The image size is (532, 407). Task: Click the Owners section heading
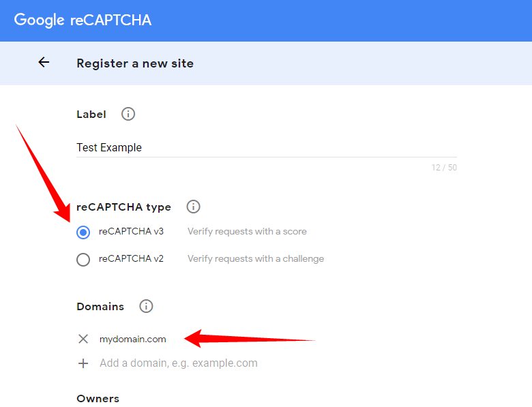coord(98,398)
